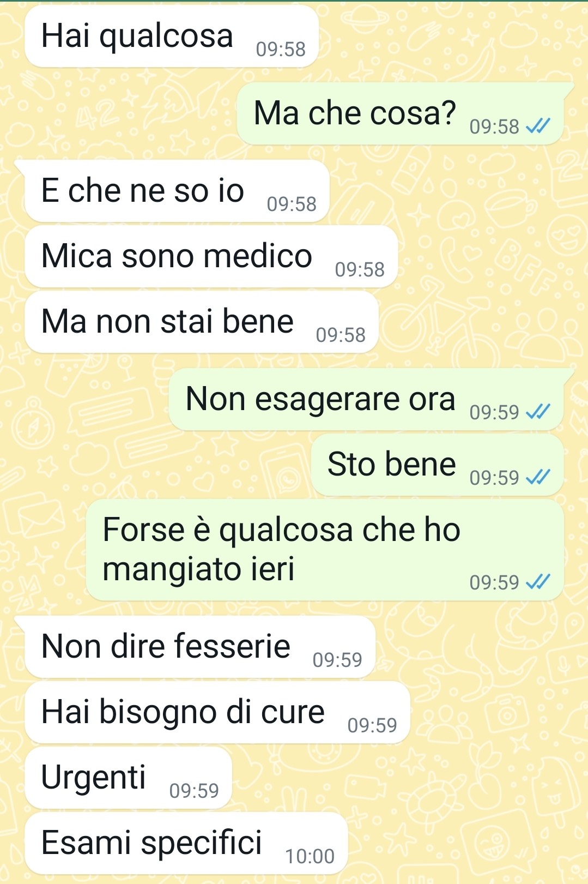The height and width of the screenshot is (884, 588).
Task: Tap the 'E che ne so io' message
Action: tap(177, 191)
